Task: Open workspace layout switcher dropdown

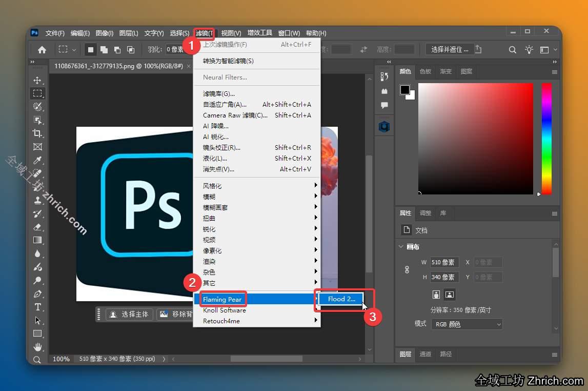Action: (x=548, y=50)
